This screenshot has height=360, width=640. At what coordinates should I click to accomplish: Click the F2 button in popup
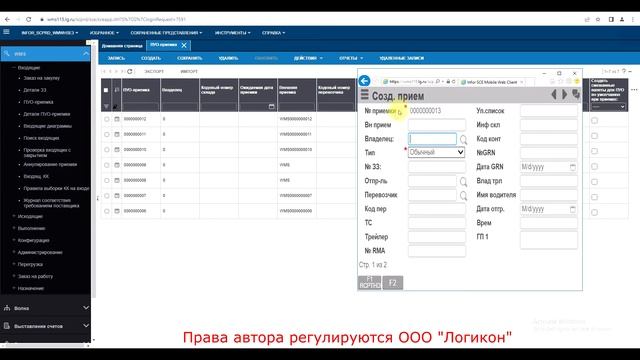click(393, 282)
